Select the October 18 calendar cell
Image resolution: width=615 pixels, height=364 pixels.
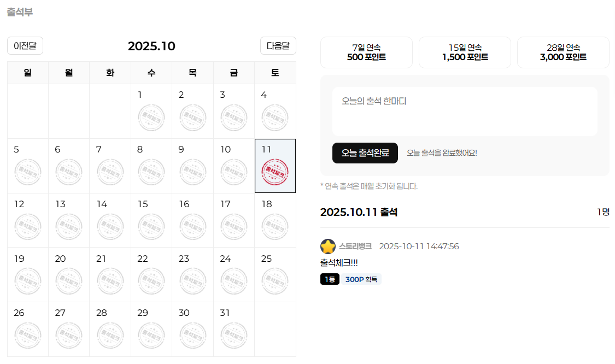(x=275, y=220)
